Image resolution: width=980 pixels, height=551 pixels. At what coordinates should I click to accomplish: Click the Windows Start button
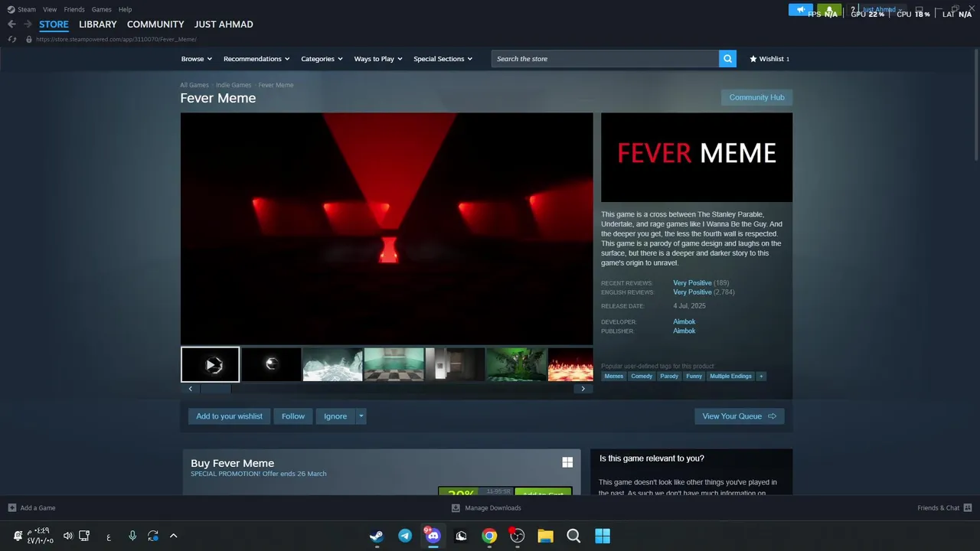click(603, 536)
